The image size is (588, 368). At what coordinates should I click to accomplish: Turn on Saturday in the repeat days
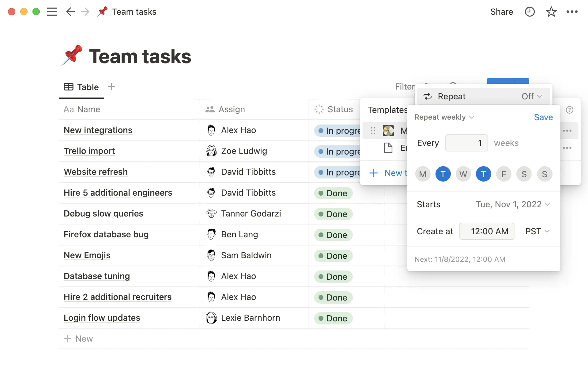tap(524, 174)
